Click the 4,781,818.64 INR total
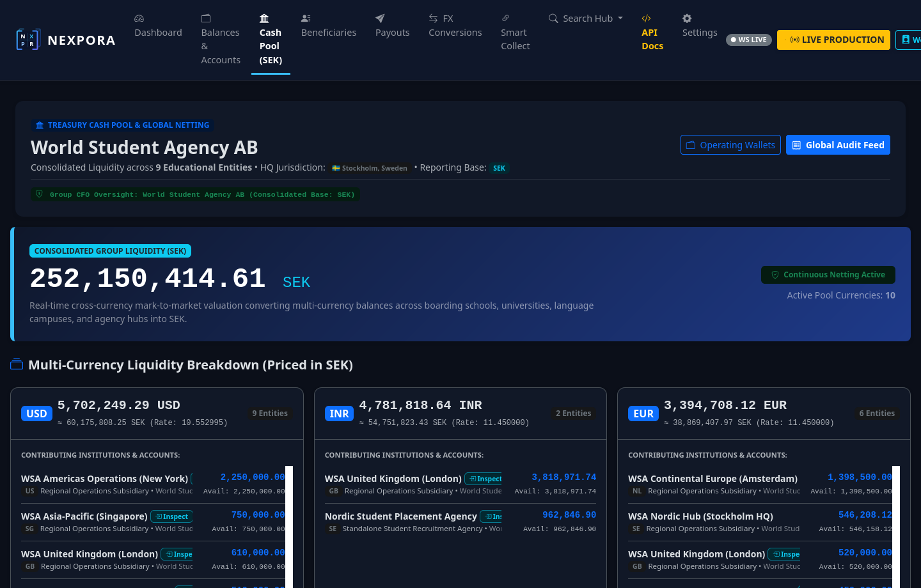The height and width of the screenshot is (588, 921). 421,405
